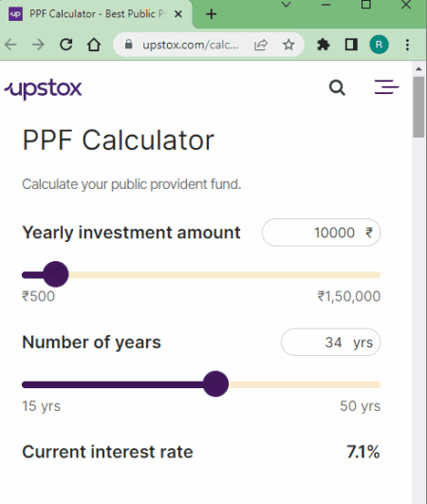Bookmark this page with the star icon
Image resolution: width=427 pixels, height=504 pixels.
pos(288,45)
